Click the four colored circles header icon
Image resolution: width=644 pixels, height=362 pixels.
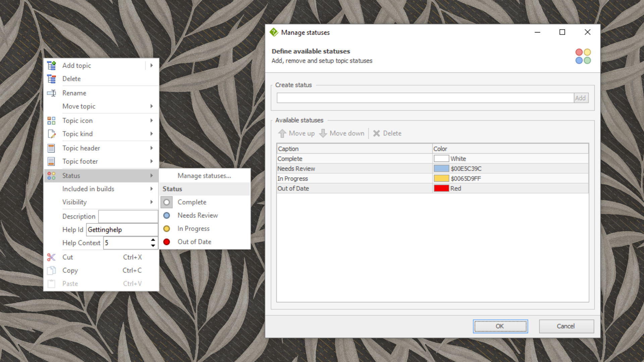583,56
